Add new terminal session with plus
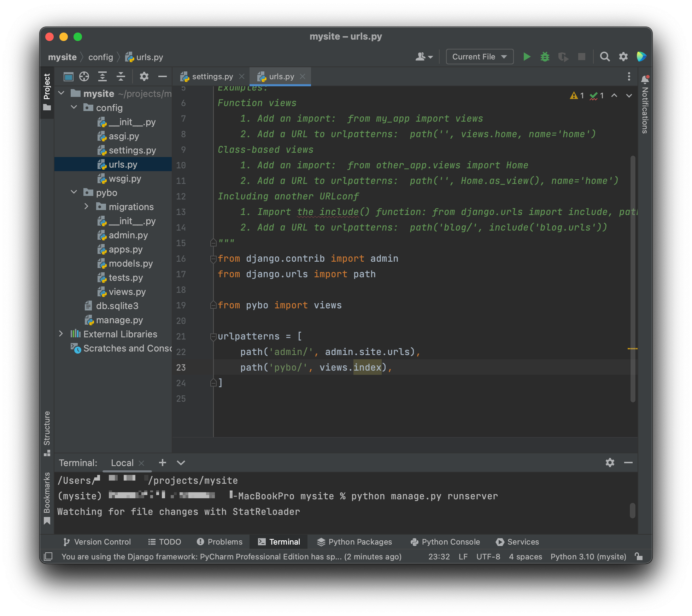This screenshot has width=692, height=616. [x=162, y=463]
